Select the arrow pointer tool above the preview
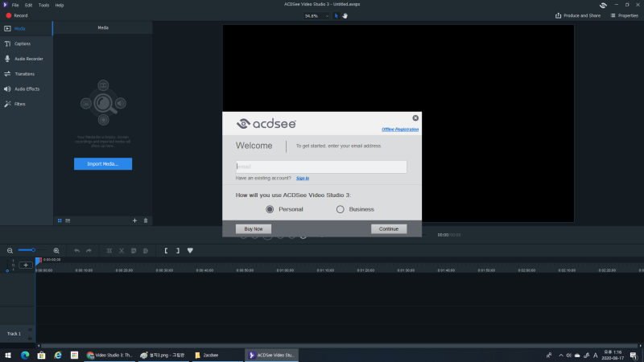Image resolution: width=644 pixels, height=362 pixels. pos(336,15)
